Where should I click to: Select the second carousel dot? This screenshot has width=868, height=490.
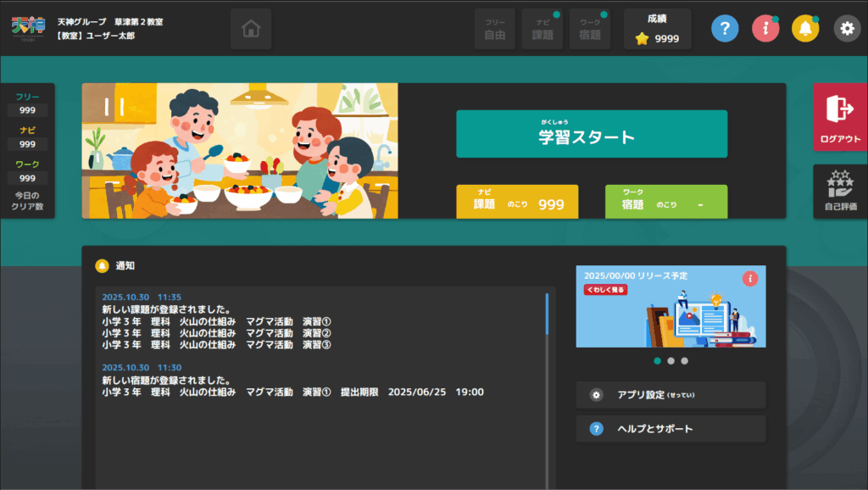[671, 361]
